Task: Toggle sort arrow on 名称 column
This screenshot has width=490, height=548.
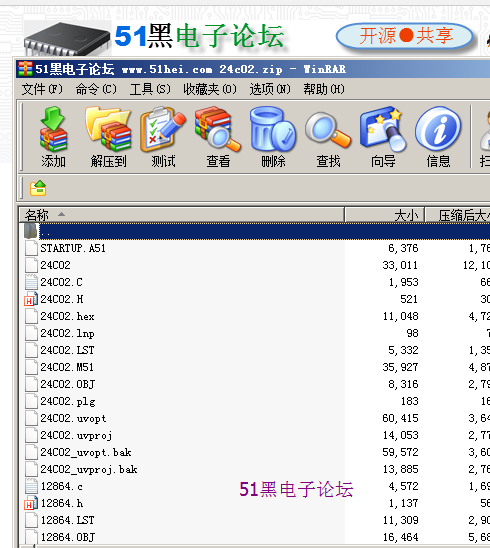Action: coord(62,214)
